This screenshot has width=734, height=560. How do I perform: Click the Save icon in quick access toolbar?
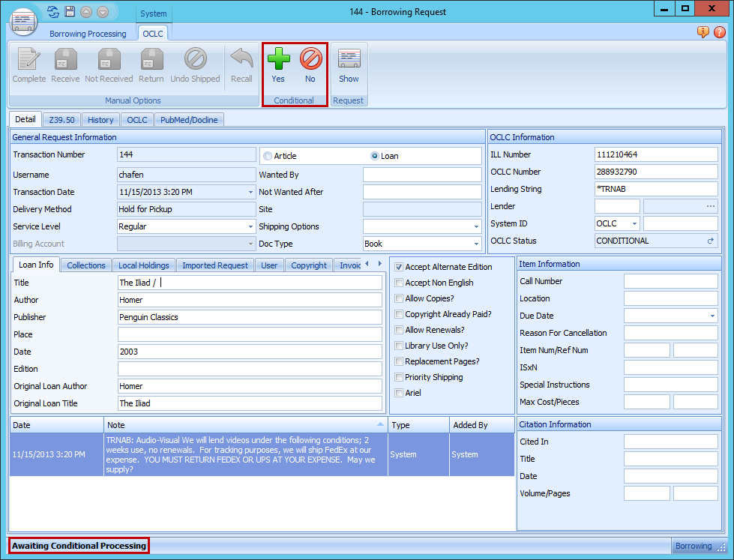(70, 11)
